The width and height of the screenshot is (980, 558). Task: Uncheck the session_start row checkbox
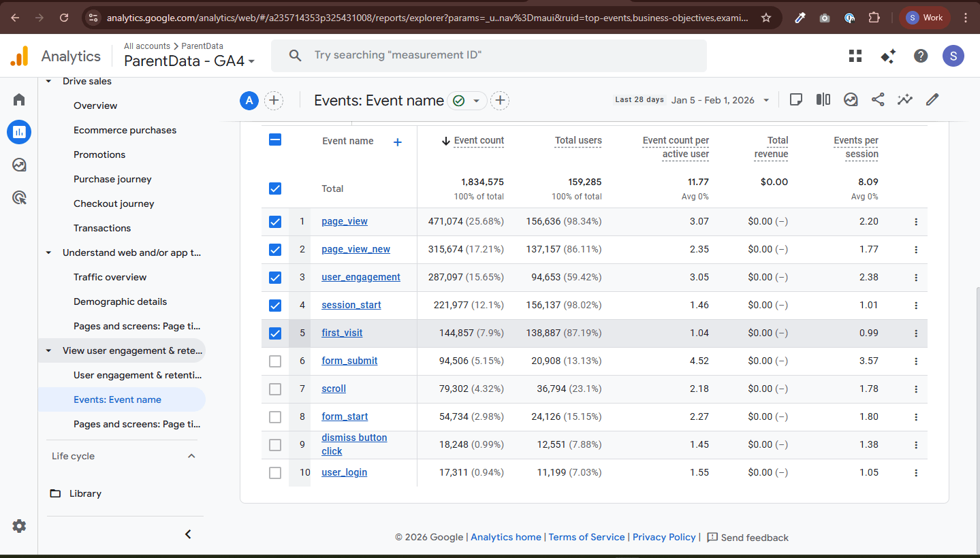coord(275,306)
